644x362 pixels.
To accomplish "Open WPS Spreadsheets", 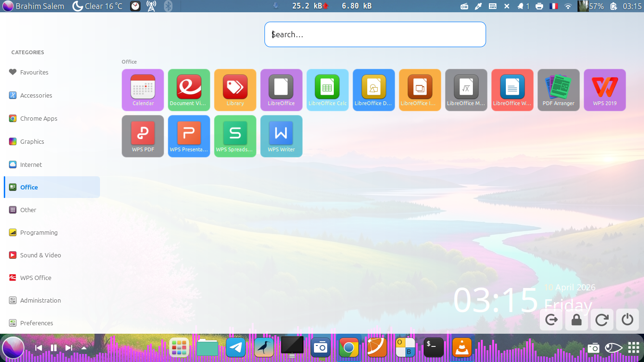I will [x=235, y=136].
